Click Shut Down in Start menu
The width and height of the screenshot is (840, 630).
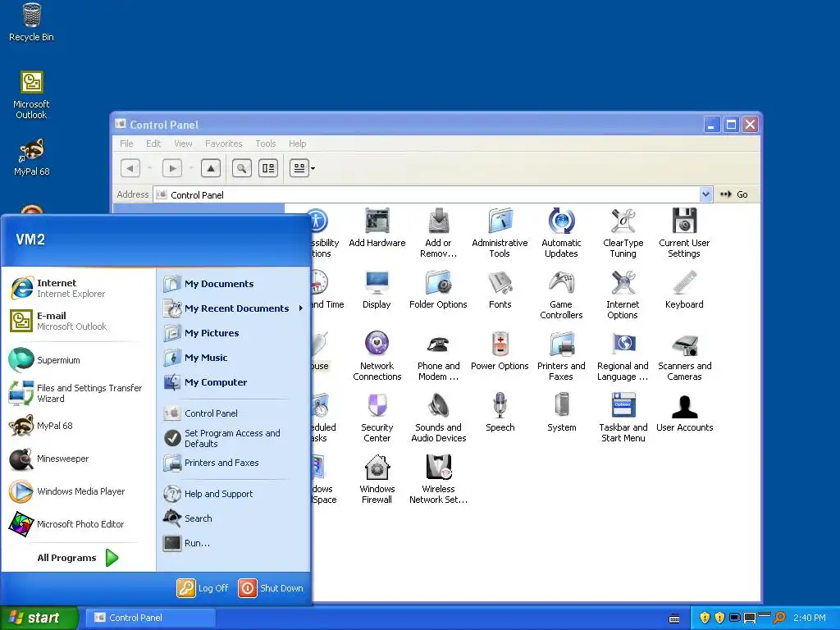pyautogui.click(x=271, y=588)
